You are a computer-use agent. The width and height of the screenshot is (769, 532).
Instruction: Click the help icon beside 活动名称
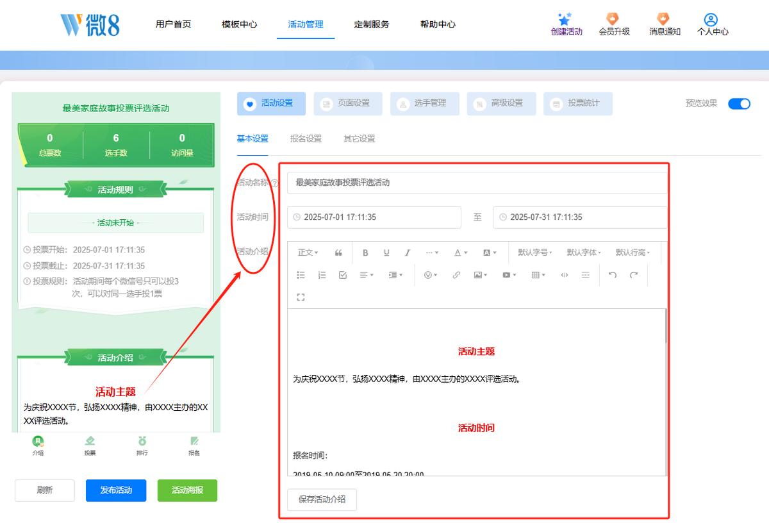pos(274,183)
